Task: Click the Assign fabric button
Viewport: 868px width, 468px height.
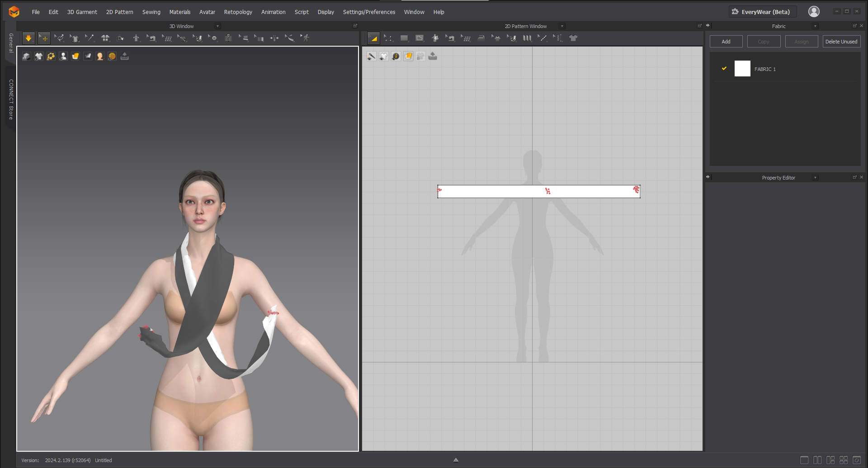Action: (x=802, y=42)
